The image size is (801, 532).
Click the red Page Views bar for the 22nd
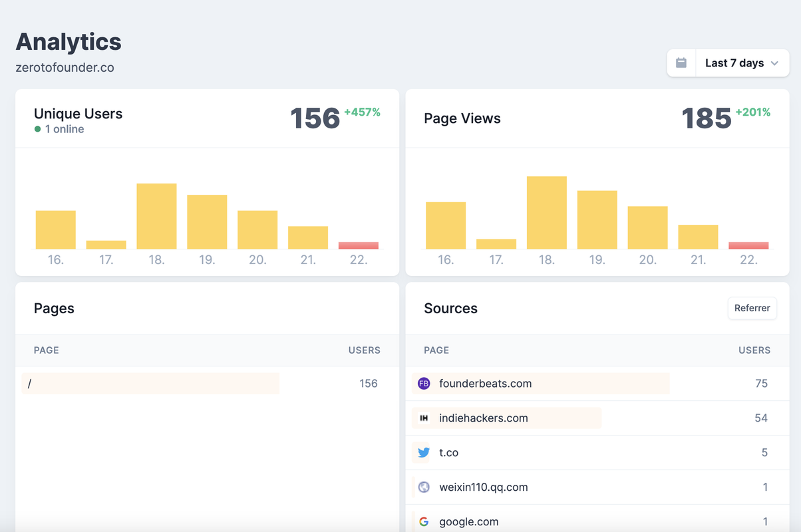(x=748, y=245)
